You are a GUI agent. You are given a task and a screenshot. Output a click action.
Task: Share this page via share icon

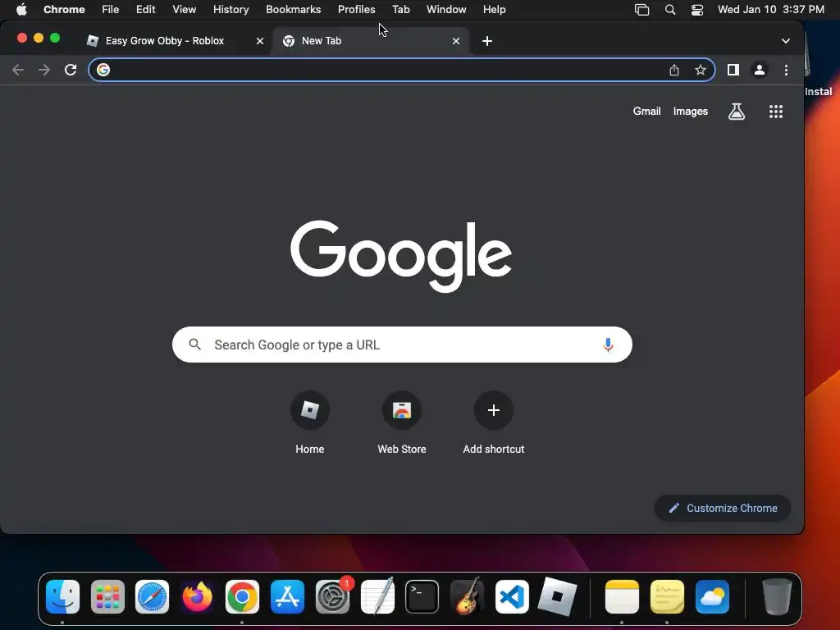[x=674, y=70]
